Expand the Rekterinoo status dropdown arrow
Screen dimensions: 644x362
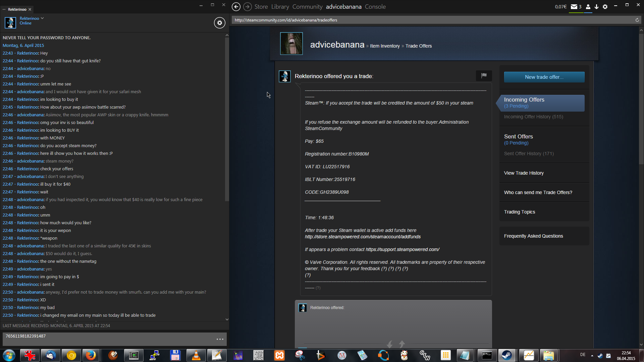pyautogui.click(x=42, y=18)
